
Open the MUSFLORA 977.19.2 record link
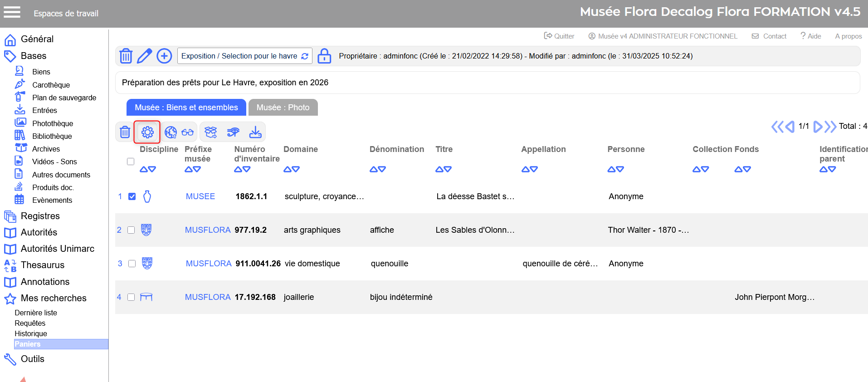208,230
